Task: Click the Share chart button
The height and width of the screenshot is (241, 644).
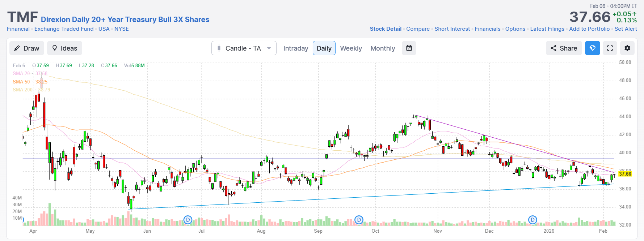Action: (x=564, y=48)
